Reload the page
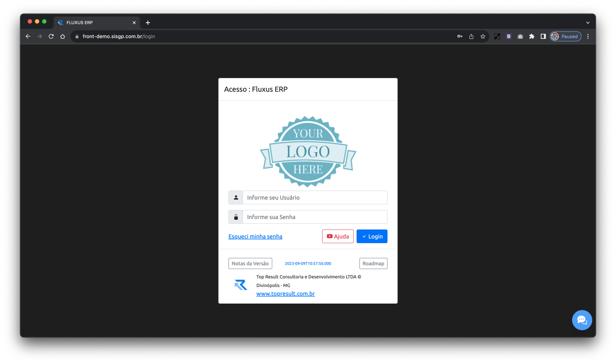Viewport: 616px width, 364px height. coord(51,37)
